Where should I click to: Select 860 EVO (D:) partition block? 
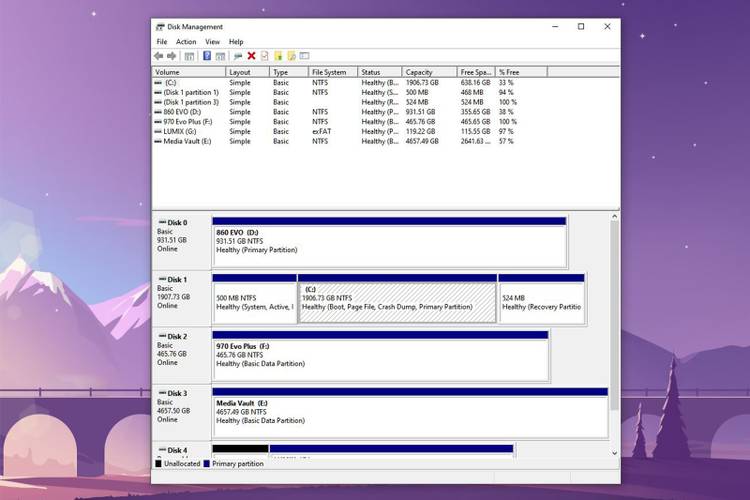click(389, 242)
